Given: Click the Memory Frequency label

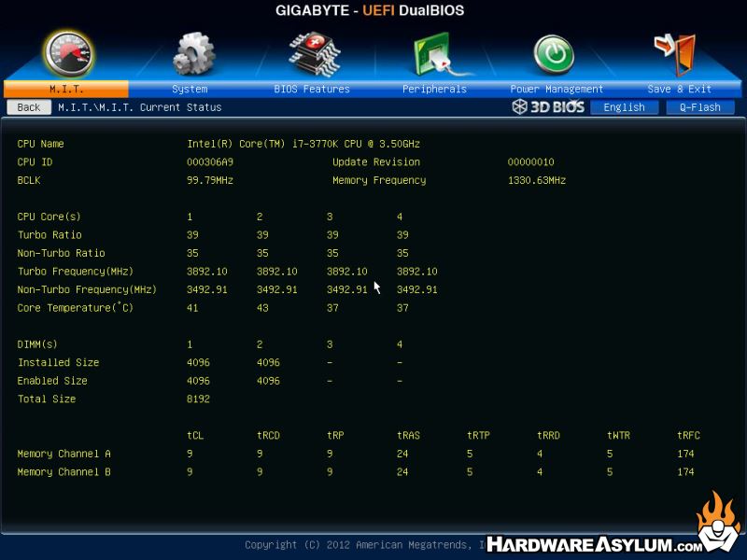Looking at the screenshot, I should (x=379, y=180).
